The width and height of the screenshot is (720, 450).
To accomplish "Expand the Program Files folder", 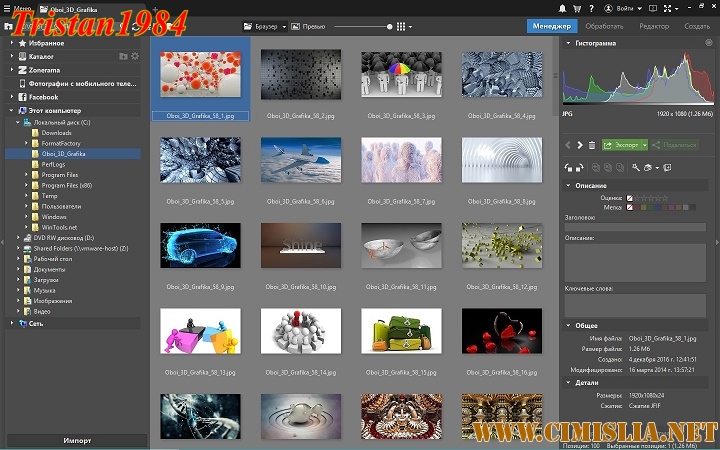I will pyautogui.click(x=27, y=175).
